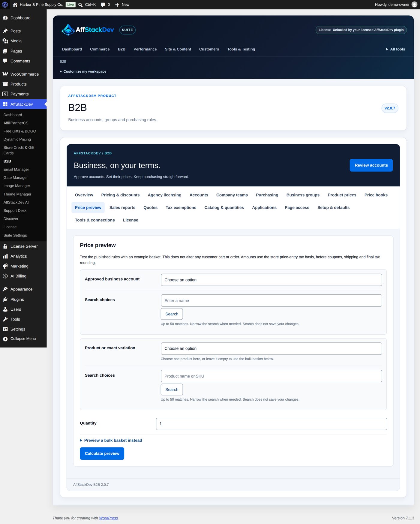Click the License Server padlock icon

pos(5,246)
